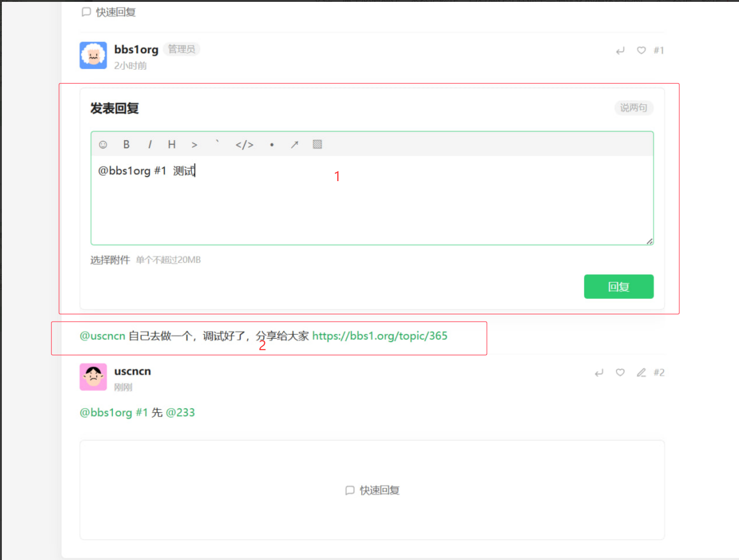Open uscncn username link
The width and height of the screenshot is (739, 560).
click(x=132, y=371)
